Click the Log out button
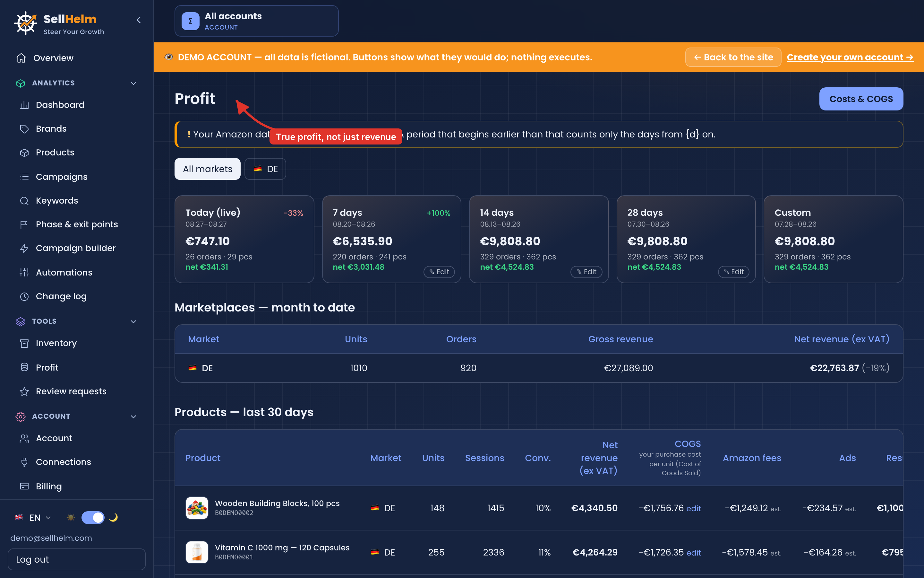Image resolution: width=924 pixels, height=578 pixels. pos(77,559)
